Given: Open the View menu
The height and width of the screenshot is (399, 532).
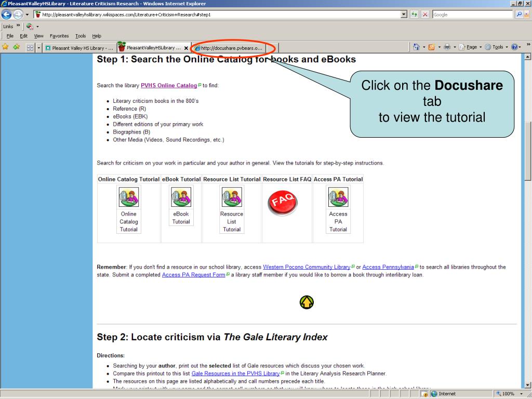Looking at the screenshot, I should click(38, 36).
